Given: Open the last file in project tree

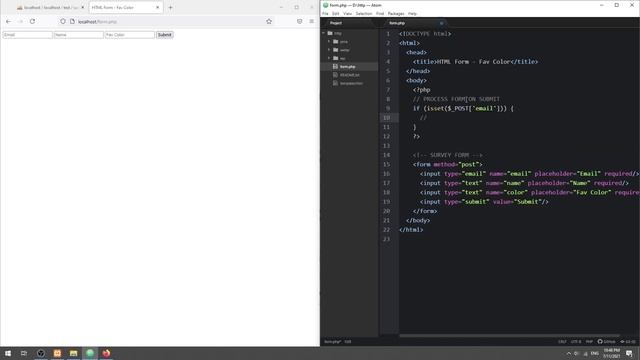Looking at the screenshot, I should (349, 83).
